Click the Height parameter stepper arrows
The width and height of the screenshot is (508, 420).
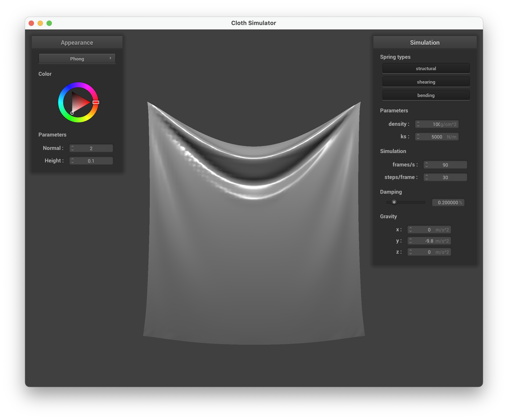(x=72, y=161)
